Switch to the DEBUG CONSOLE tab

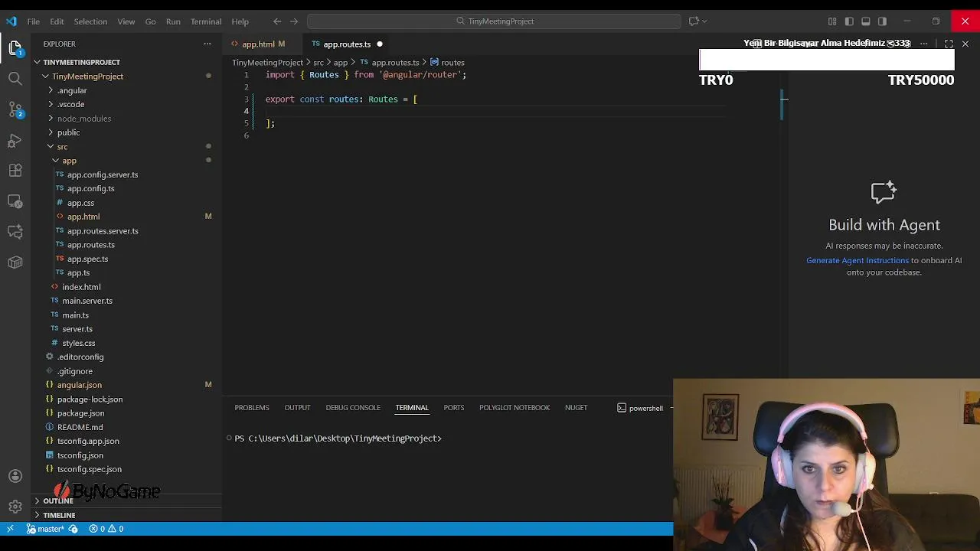coord(353,408)
